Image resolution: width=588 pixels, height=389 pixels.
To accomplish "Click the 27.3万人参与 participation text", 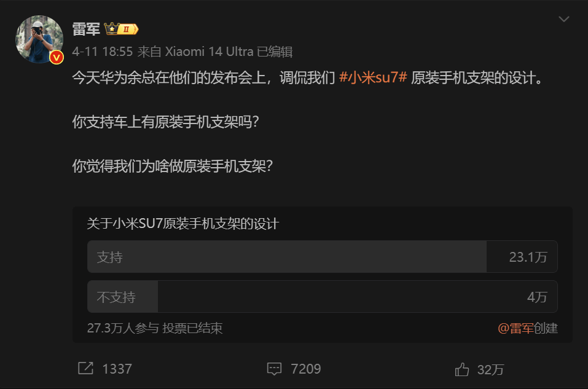I will pyautogui.click(x=123, y=328).
